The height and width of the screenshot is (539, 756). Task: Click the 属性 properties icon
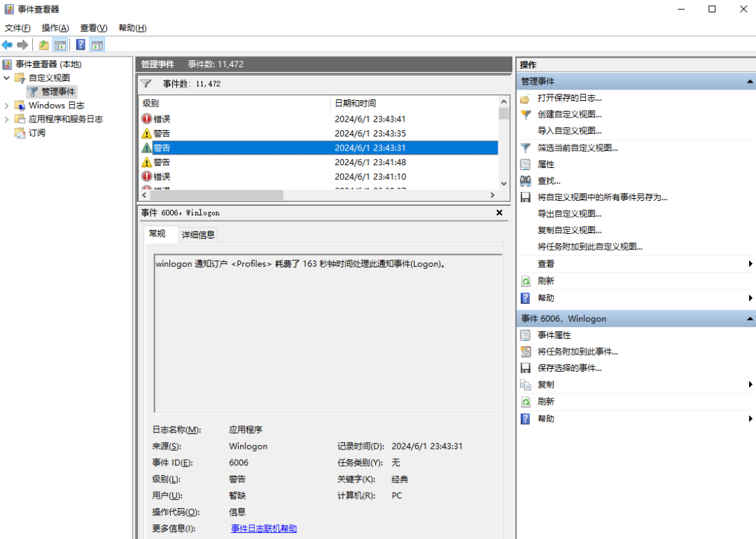pos(526,164)
